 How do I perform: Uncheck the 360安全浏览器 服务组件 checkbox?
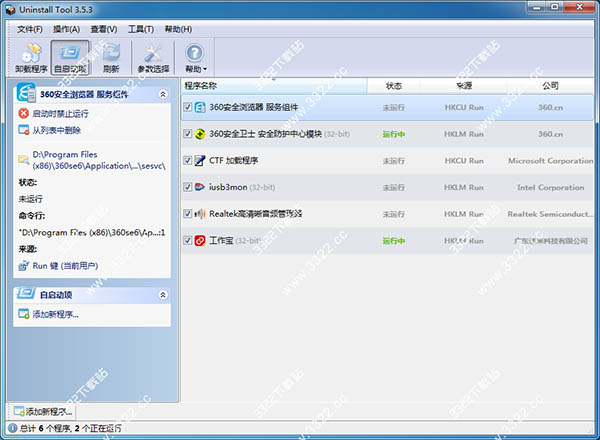pos(188,107)
